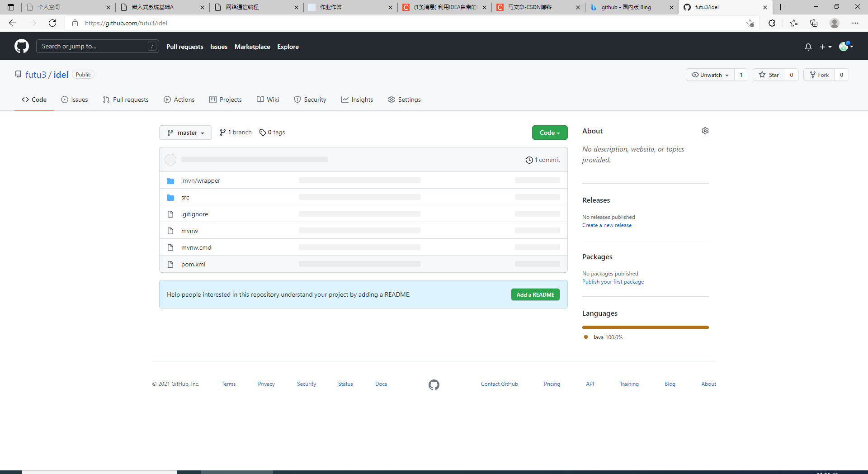Click the futu3 owner link

[x=36, y=75]
